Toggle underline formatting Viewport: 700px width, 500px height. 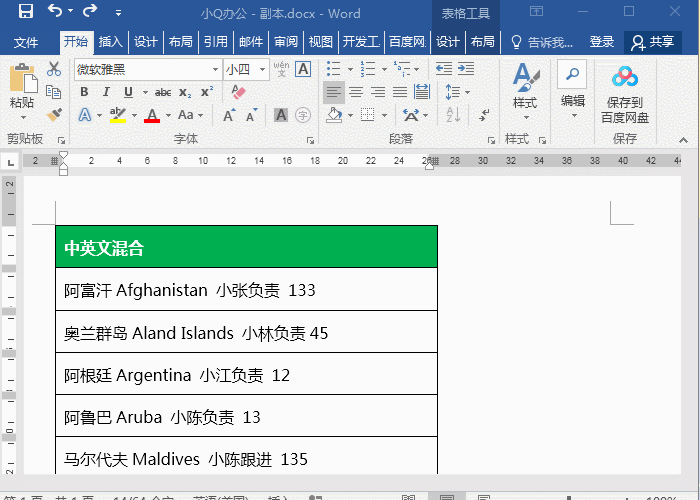point(128,92)
